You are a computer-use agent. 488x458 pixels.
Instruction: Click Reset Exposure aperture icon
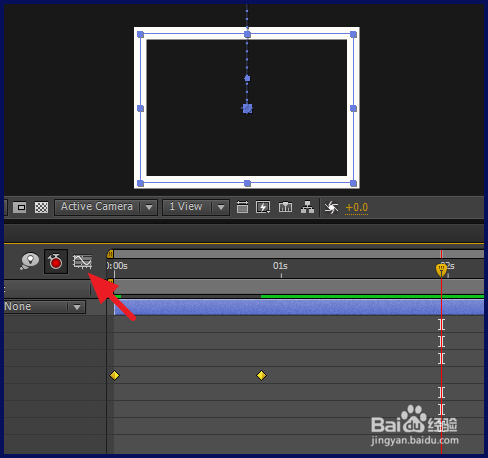tap(331, 207)
